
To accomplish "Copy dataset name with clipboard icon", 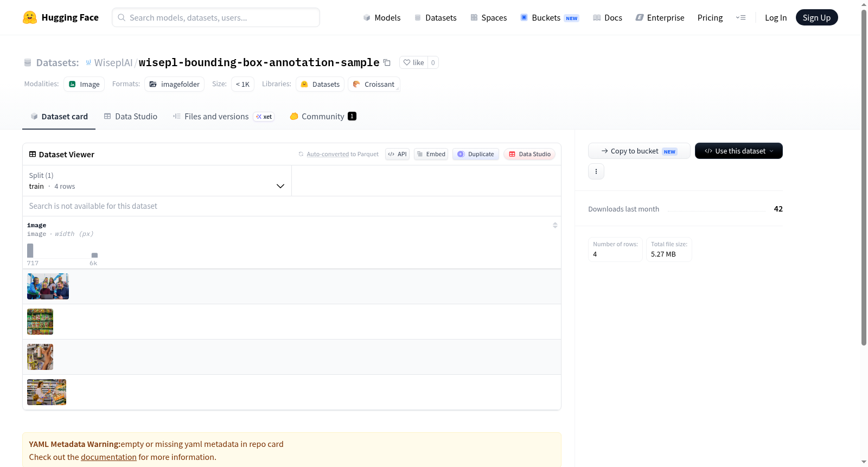I will click(x=387, y=62).
